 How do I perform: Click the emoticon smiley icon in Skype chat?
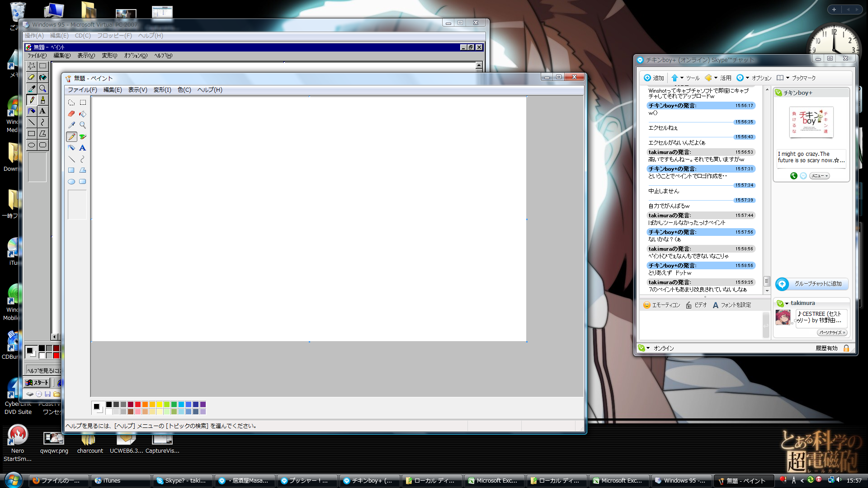[x=647, y=305]
